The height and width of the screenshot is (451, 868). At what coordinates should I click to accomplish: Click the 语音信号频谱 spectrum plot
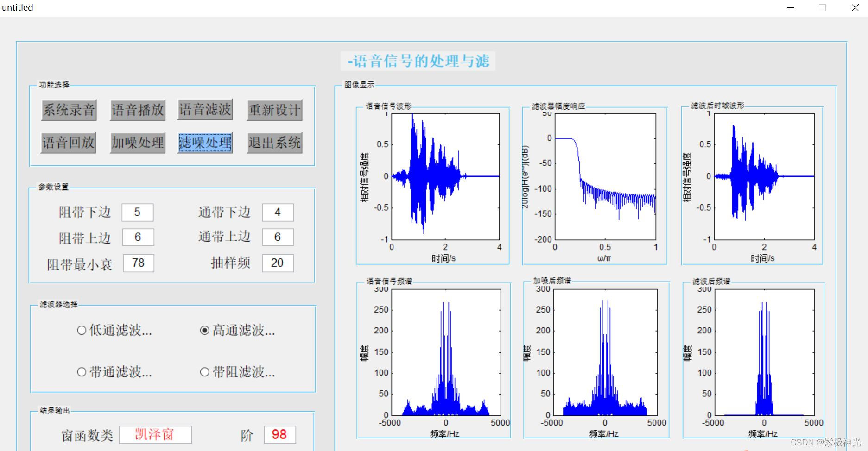pos(445,352)
